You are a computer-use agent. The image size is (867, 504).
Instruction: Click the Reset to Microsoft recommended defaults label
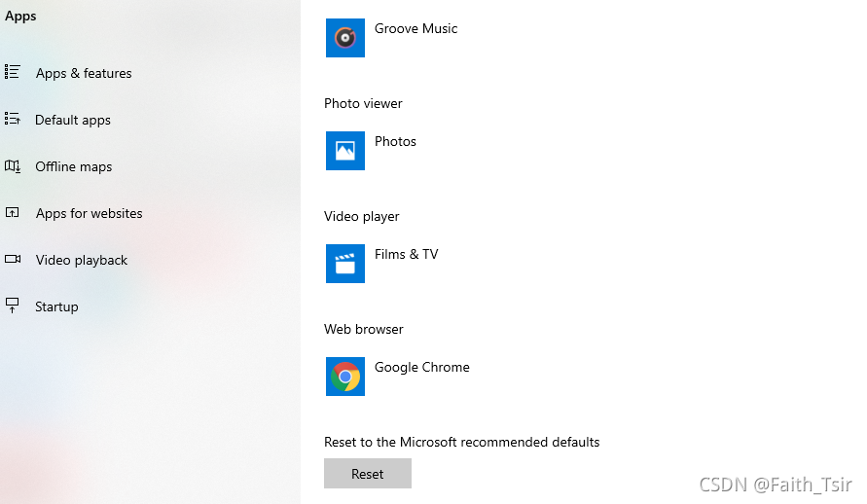(x=461, y=442)
